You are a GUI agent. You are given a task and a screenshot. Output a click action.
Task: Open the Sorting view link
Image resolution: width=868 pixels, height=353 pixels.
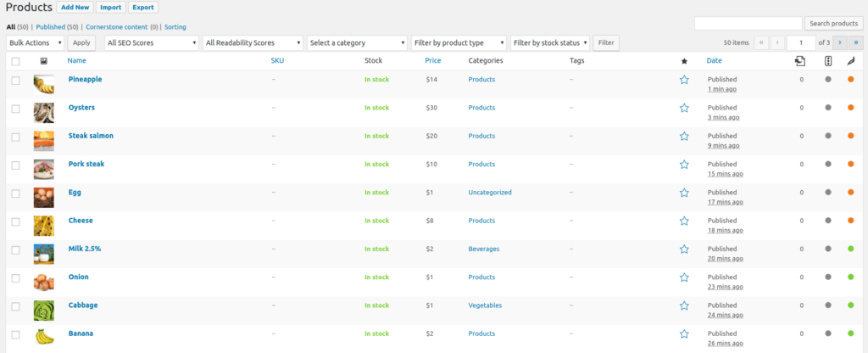[175, 26]
